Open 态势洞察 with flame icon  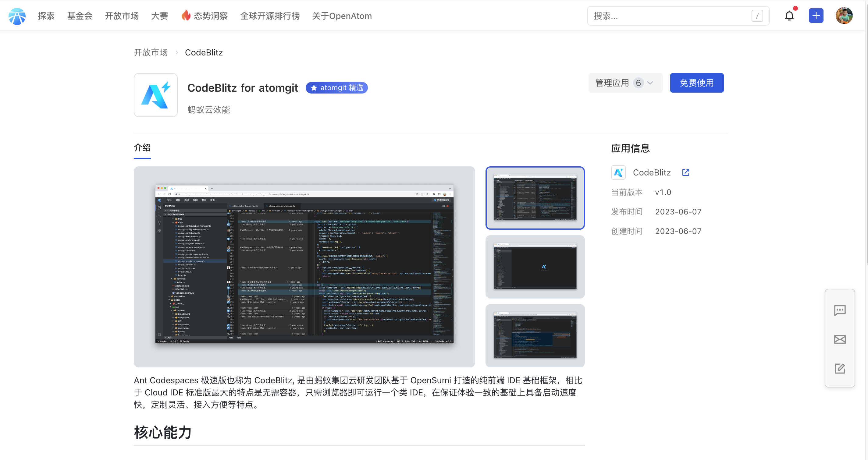coord(205,16)
